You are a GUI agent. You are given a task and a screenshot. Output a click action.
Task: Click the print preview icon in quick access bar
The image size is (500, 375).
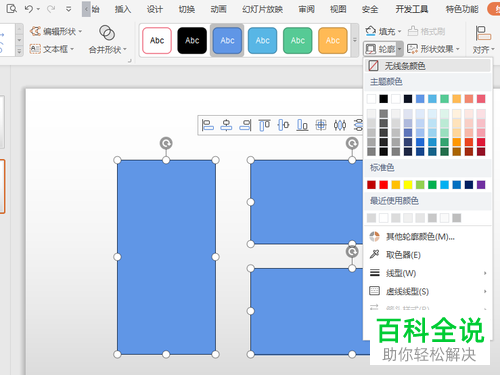click(x=11, y=8)
